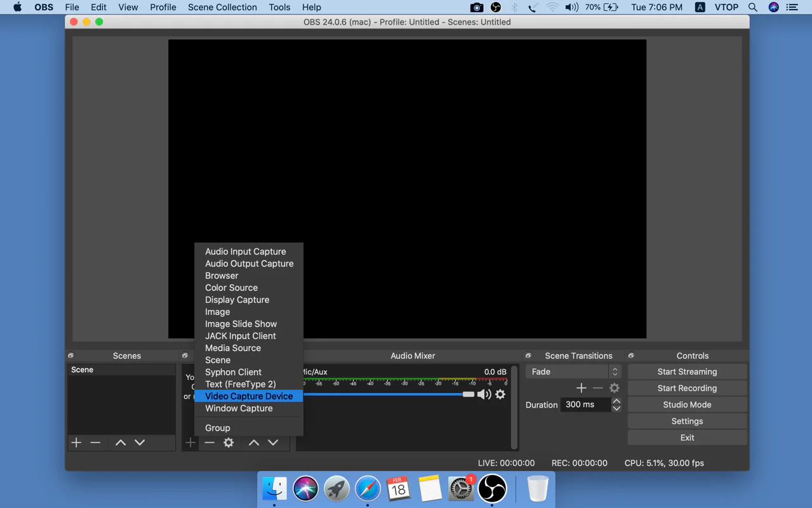Open Notes icon in dock
812x508 pixels.
pos(430,489)
